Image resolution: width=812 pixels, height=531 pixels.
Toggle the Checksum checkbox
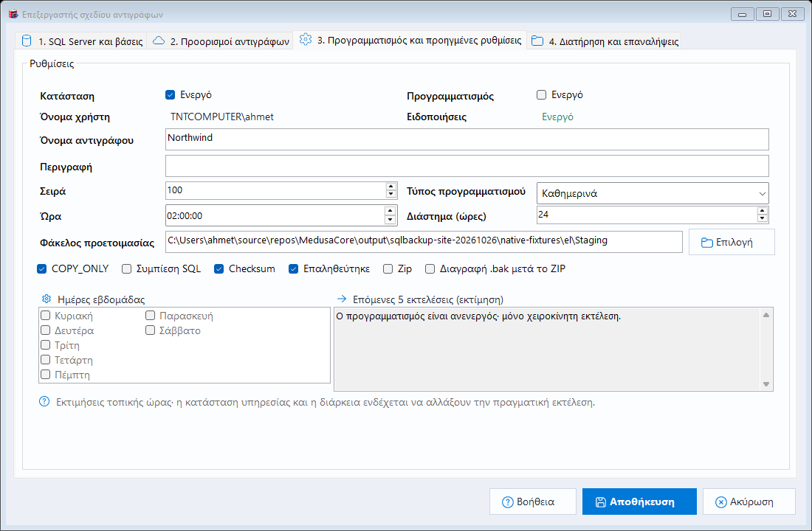pos(219,268)
